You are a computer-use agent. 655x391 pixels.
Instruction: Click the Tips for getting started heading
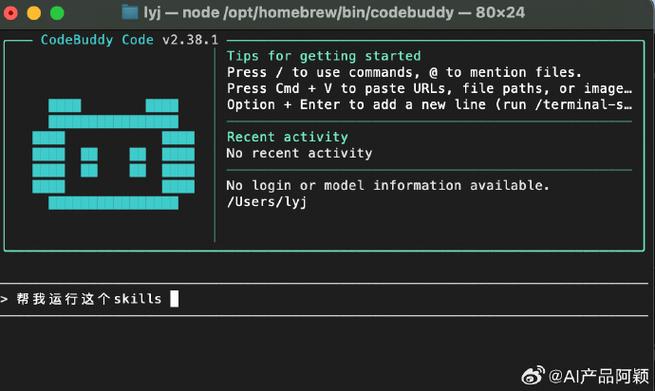324,56
